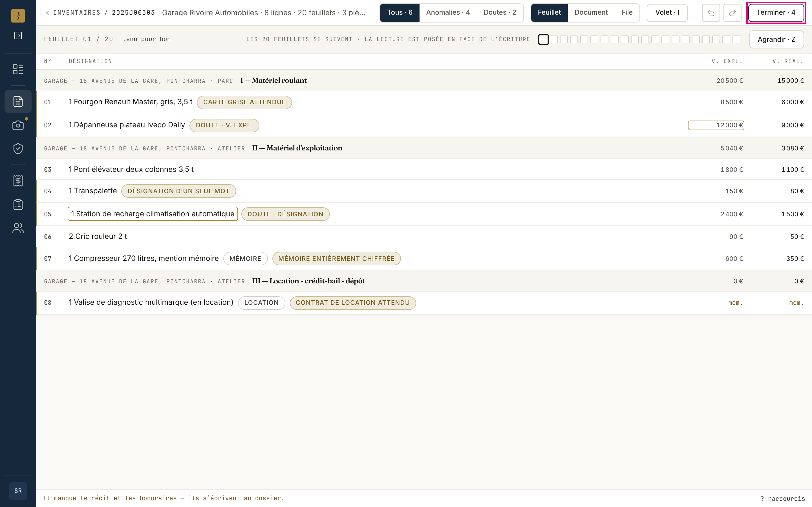Viewport: 812px width, 507px height.
Task: Open the shield verification section
Action: (x=18, y=148)
